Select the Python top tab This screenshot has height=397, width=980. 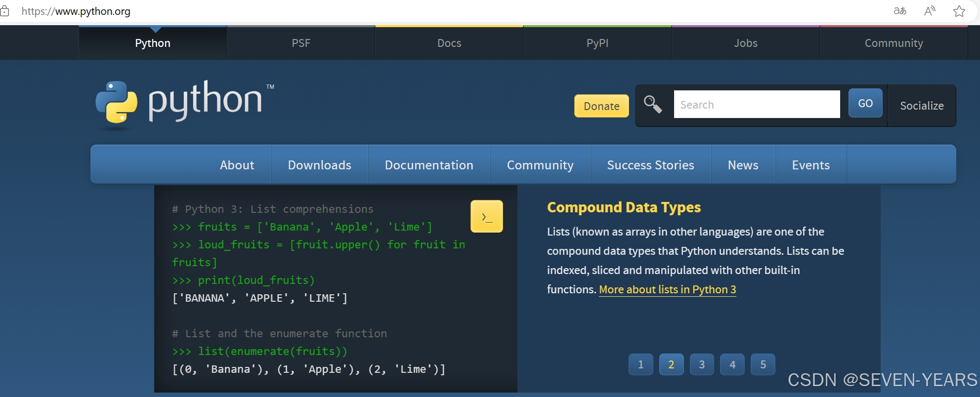tap(153, 43)
